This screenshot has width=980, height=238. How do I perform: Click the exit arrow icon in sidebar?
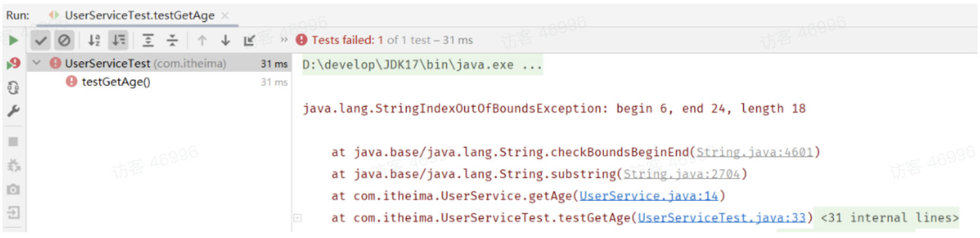13,212
